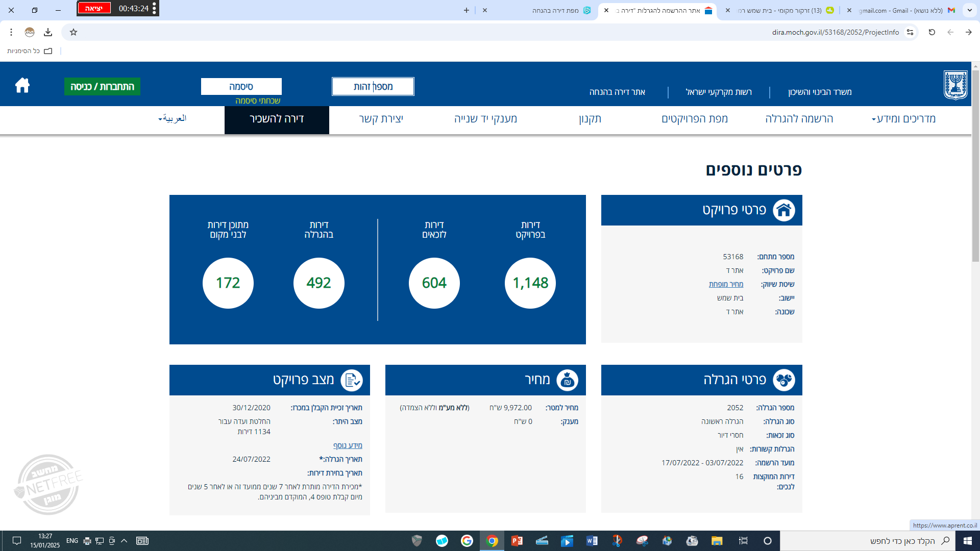Viewport: 980px width, 551px height.
Task: Open the browser downloads icon
Action: [48, 32]
